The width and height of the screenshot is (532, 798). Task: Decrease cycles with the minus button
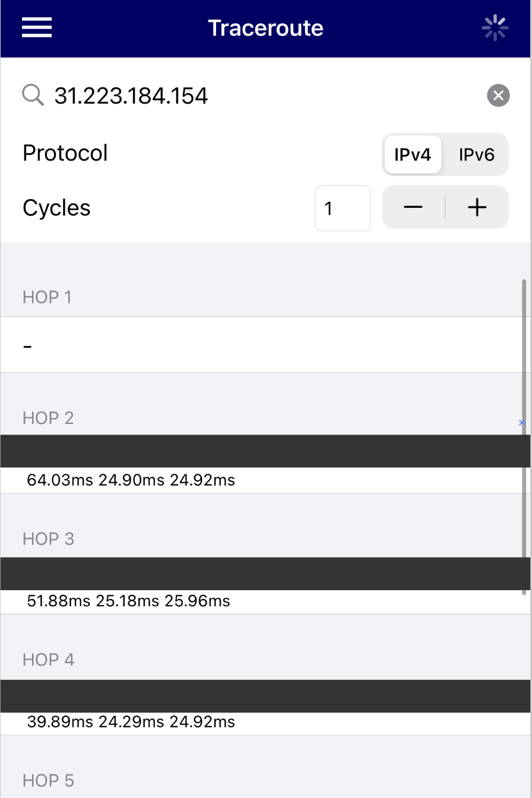tap(413, 207)
